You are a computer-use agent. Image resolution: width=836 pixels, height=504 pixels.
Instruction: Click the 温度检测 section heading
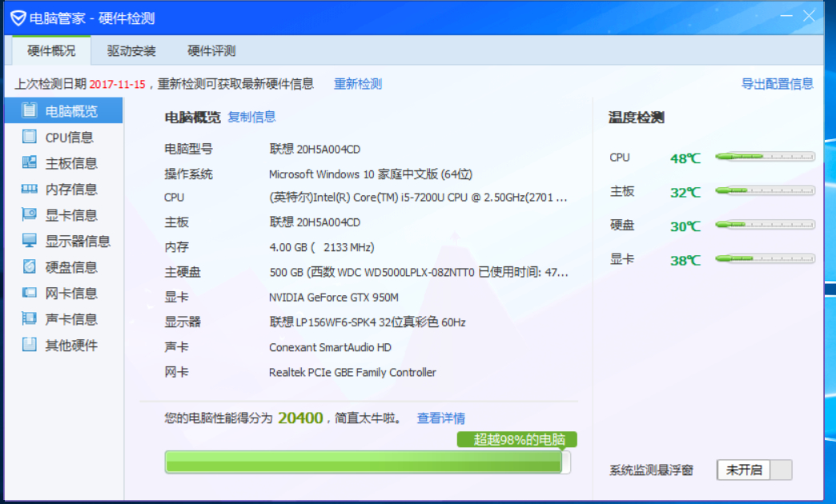(x=637, y=118)
